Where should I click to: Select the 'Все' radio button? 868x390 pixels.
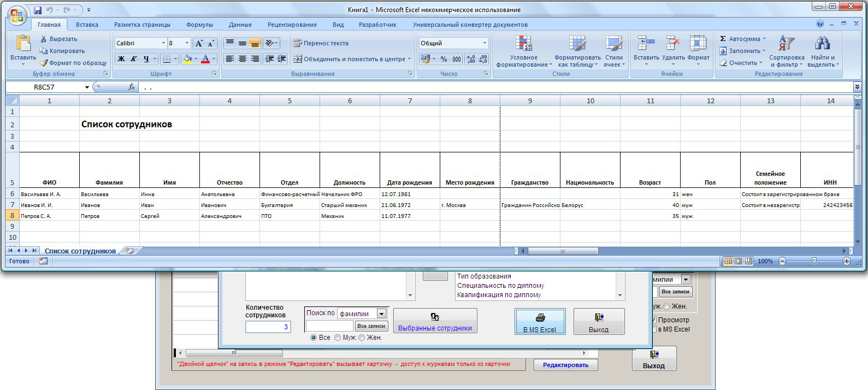314,338
